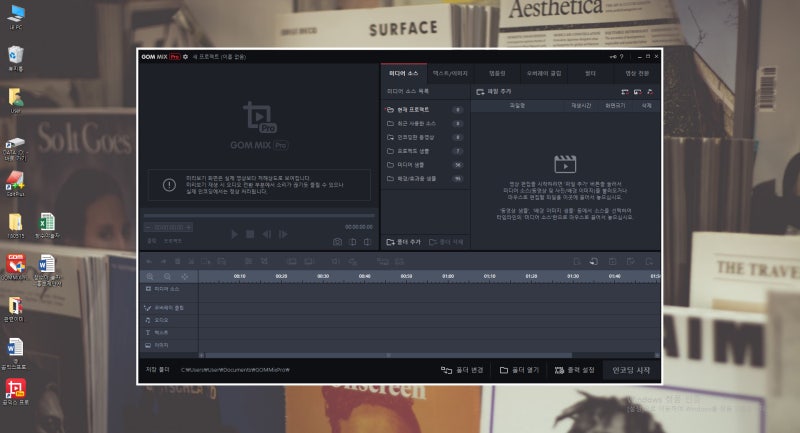
Task: Open the 템플릿 tab
Action: [x=497, y=73]
